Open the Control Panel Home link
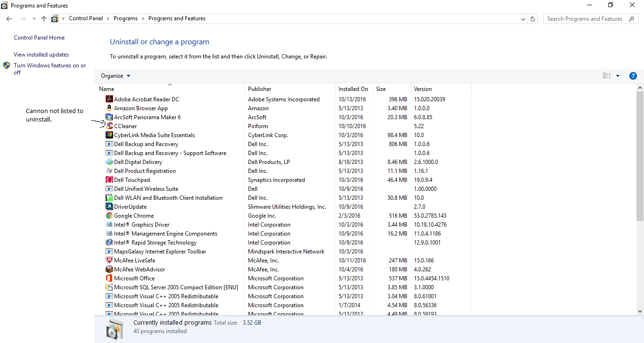The width and height of the screenshot is (644, 343). click(x=39, y=38)
